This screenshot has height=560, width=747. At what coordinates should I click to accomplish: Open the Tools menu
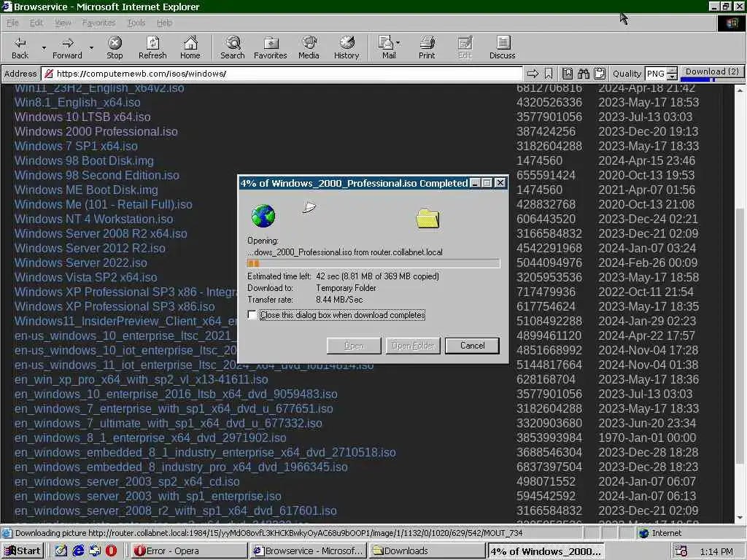pos(136,23)
